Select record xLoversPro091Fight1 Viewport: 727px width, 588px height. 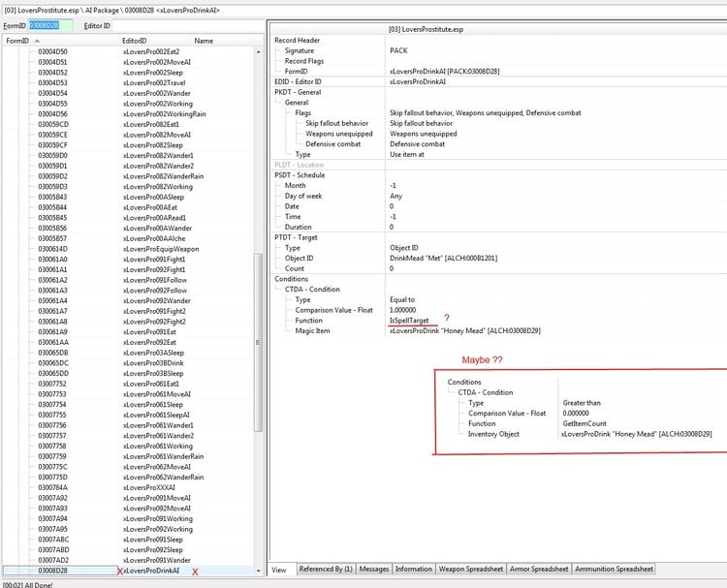[154, 260]
